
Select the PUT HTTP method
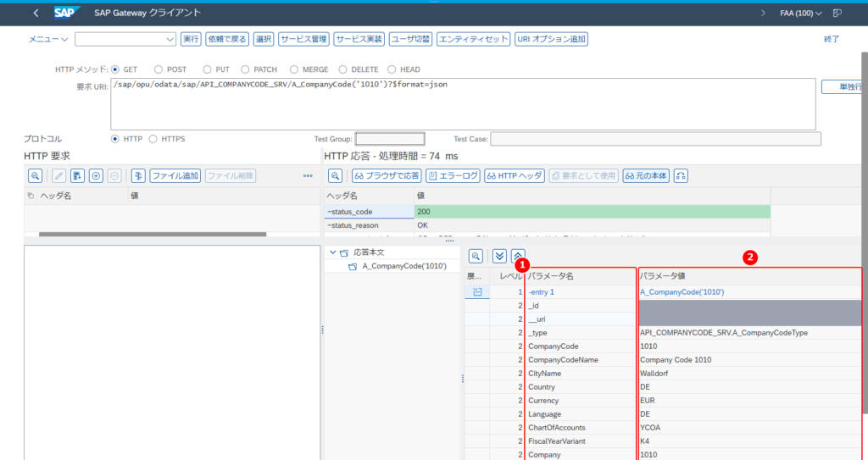[x=207, y=69]
